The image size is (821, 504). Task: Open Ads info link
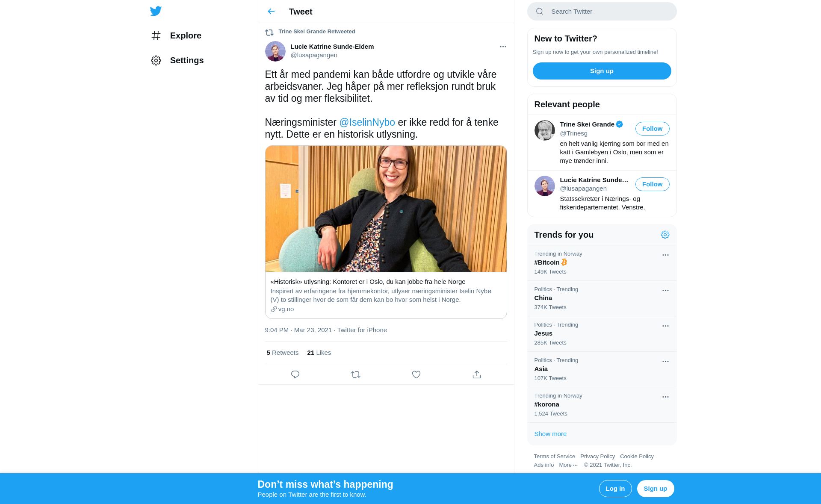tap(544, 465)
